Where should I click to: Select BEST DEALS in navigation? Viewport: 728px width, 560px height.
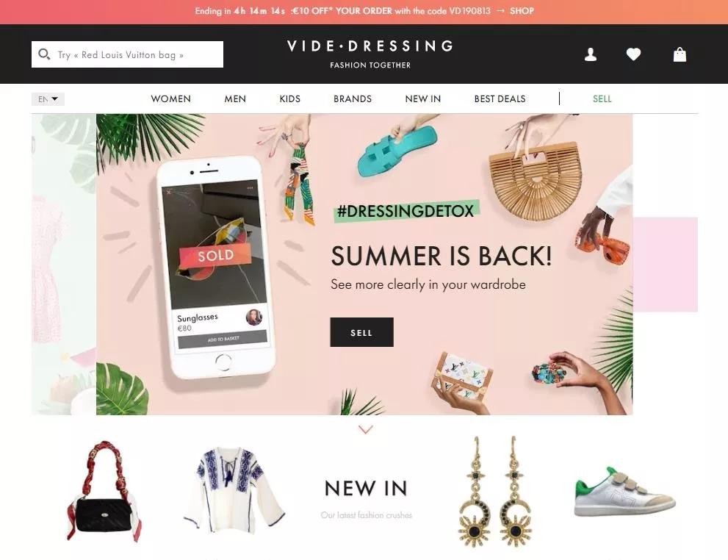click(x=500, y=99)
